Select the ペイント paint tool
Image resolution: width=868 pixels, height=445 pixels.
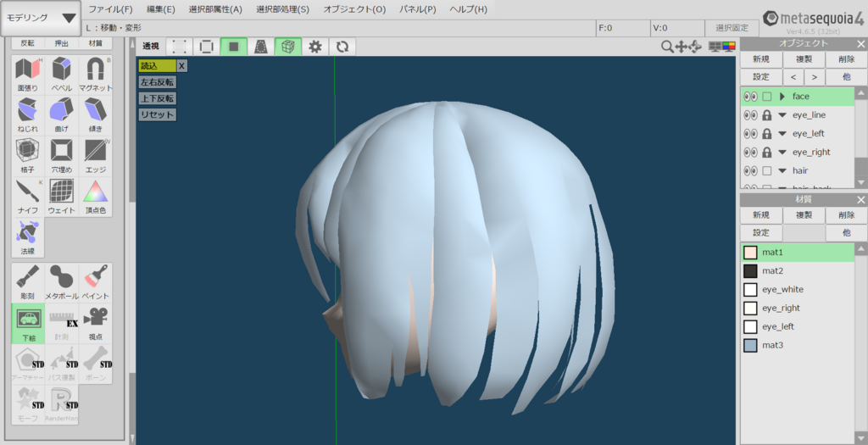[95, 282]
